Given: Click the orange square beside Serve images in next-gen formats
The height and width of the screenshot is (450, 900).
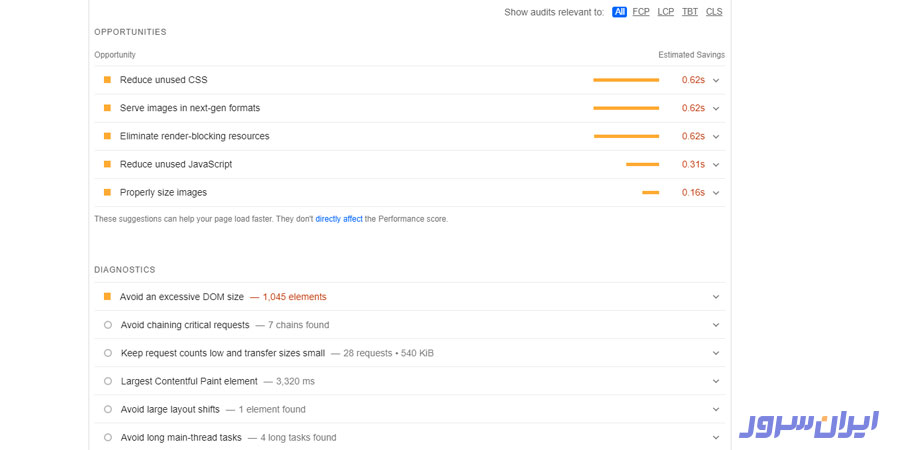Looking at the screenshot, I should click(107, 108).
